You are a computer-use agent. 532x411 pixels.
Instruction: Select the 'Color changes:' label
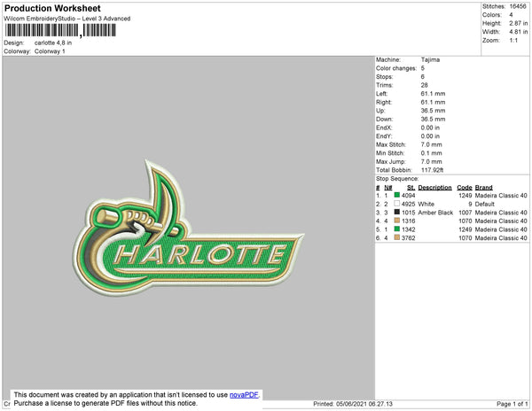point(396,68)
